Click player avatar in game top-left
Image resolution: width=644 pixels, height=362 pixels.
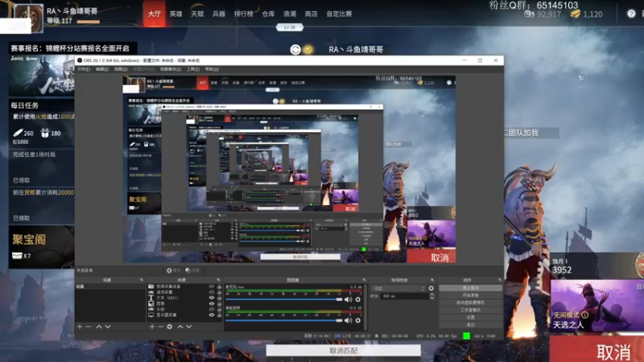[29, 19]
